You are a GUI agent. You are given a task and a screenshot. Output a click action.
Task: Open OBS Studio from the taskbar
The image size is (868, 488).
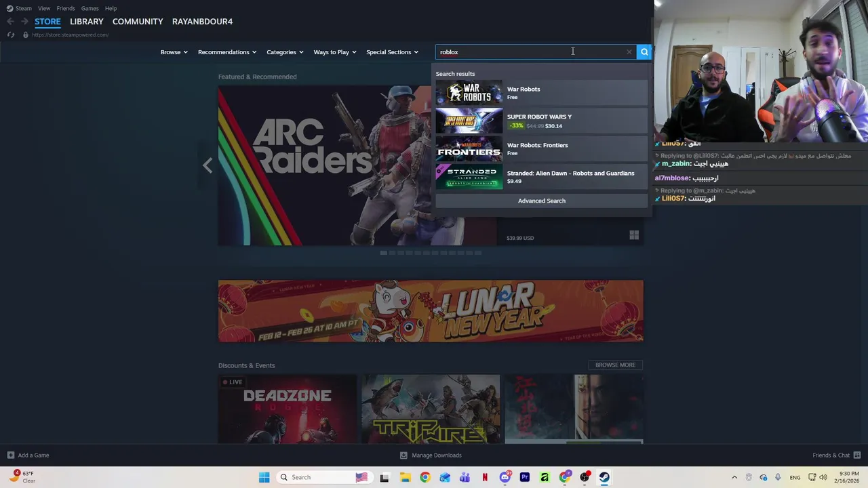point(585,477)
